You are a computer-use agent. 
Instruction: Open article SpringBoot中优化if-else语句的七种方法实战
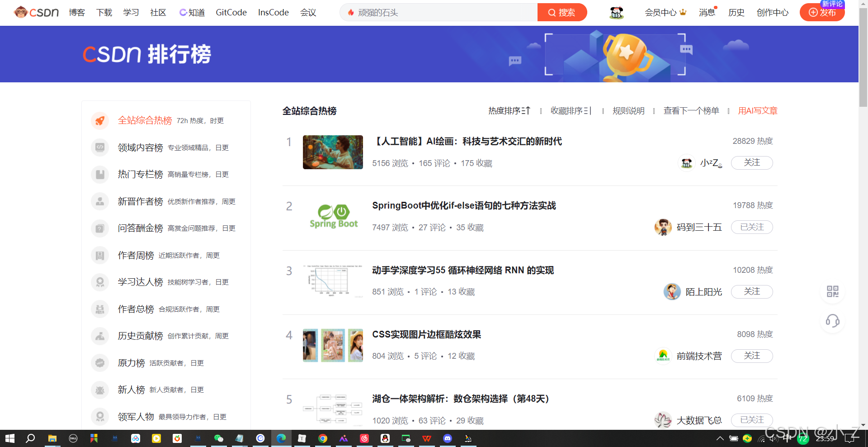(464, 206)
